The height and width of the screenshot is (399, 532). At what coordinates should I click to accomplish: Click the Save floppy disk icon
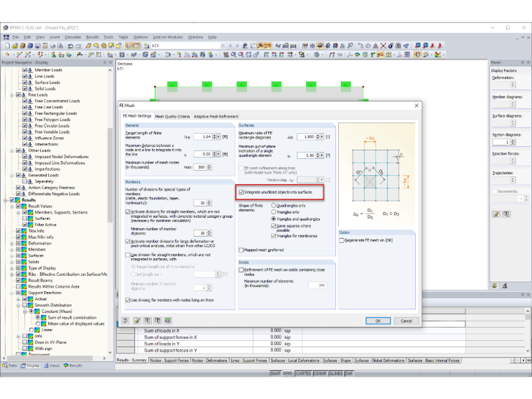[37, 45]
